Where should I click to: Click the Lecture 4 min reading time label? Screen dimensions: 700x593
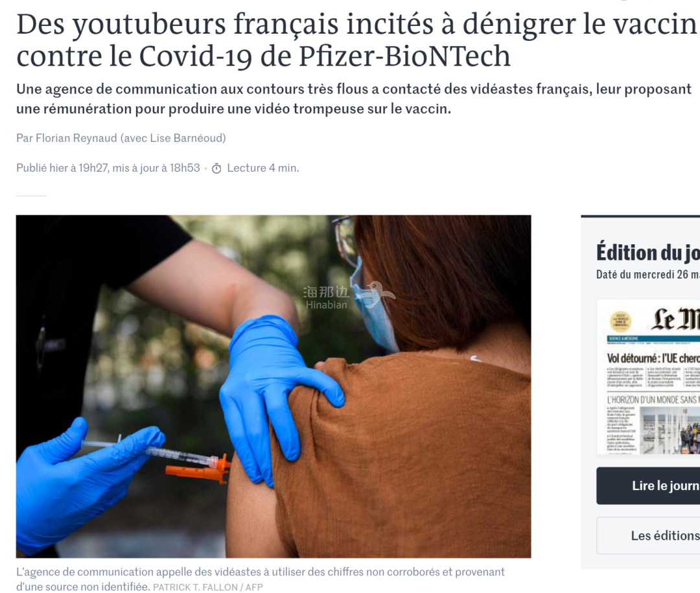pyautogui.click(x=263, y=168)
